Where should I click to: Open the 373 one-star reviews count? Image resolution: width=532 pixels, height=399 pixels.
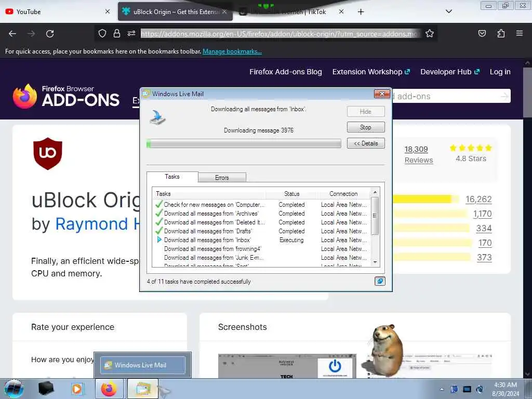pyautogui.click(x=484, y=258)
